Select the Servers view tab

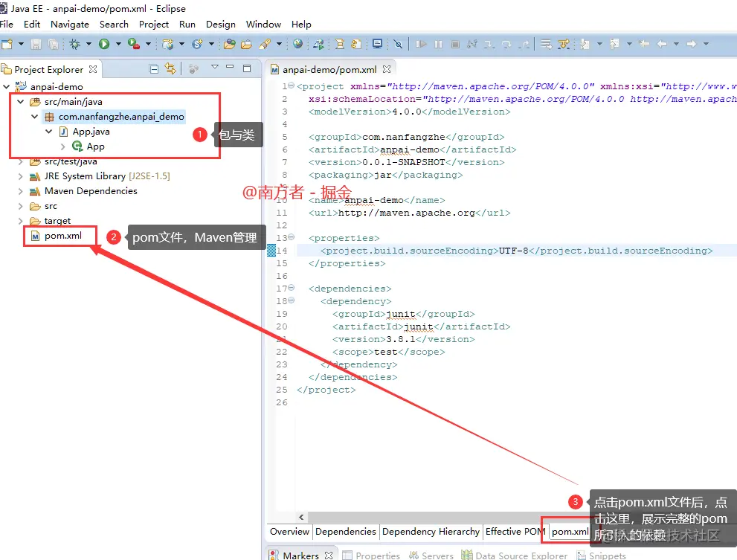[x=431, y=556]
